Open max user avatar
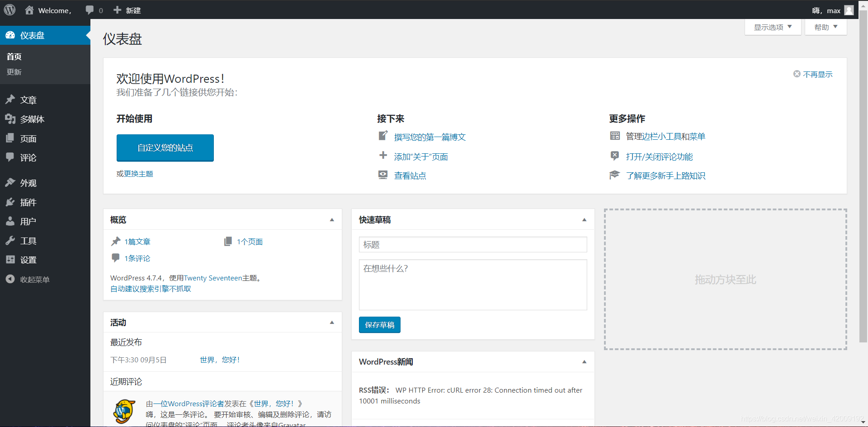Screen dimensions: 868x427 click(849, 10)
